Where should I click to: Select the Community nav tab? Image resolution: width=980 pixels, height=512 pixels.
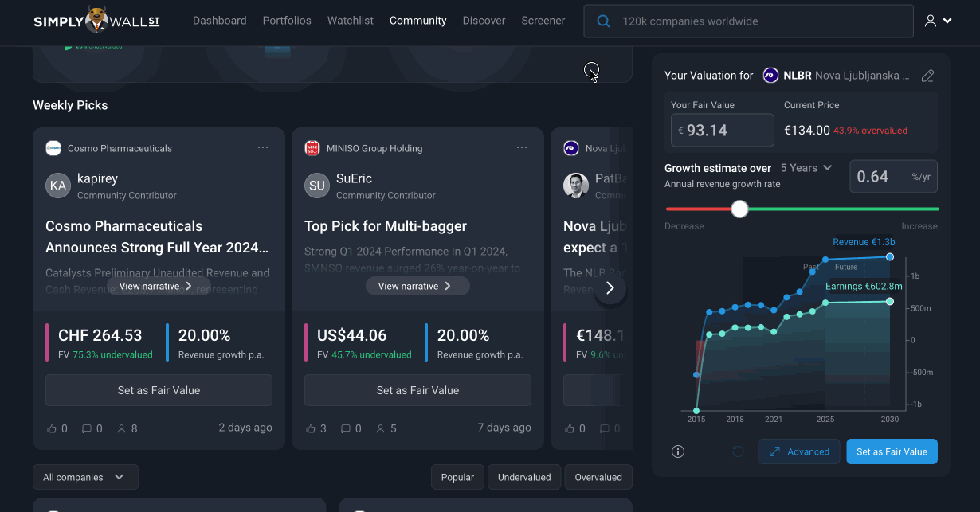(418, 21)
